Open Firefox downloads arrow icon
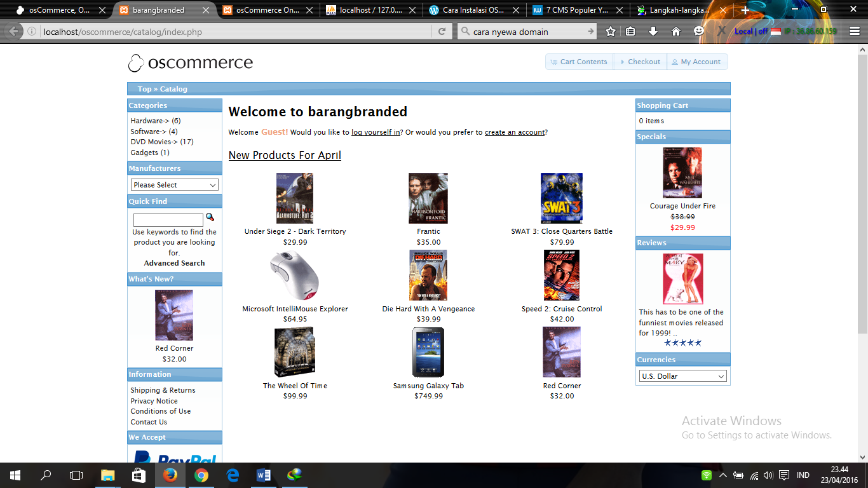Image resolution: width=868 pixels, height=488 pixels. (653, 31)
